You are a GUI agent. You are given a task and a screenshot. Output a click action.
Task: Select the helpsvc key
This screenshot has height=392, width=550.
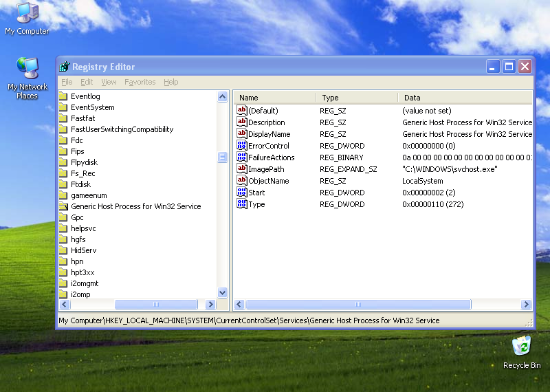[83, 228]
